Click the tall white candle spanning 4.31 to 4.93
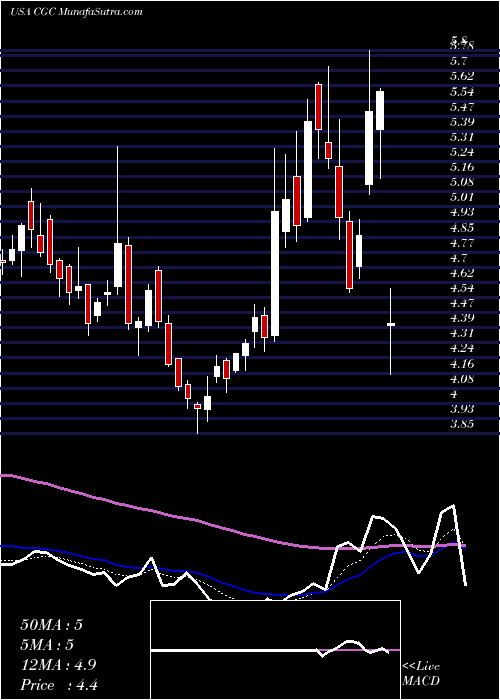The width and height of the screenshot is (500, 700). pos(275,273)
